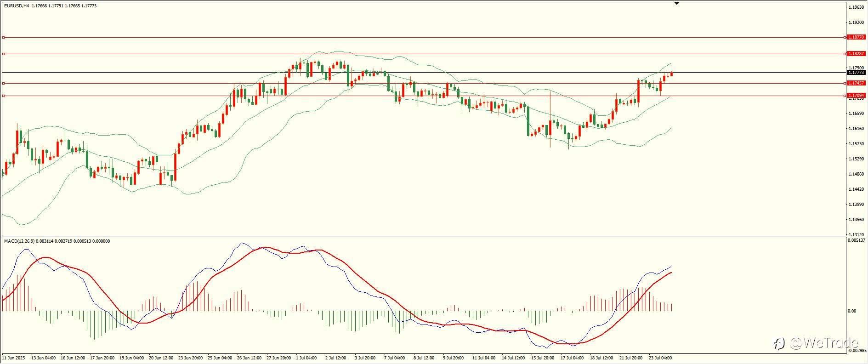Select the 1.17457 horizontal line price label
This screenshot has width=868, height=364.
(856, 83)
